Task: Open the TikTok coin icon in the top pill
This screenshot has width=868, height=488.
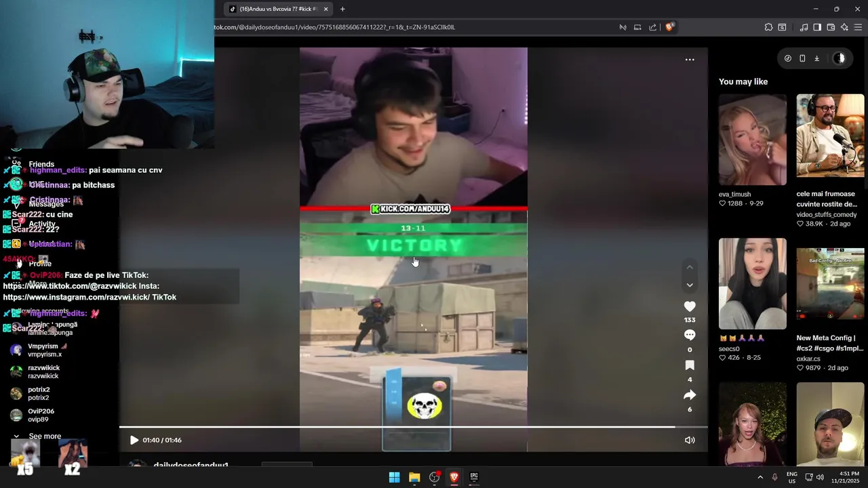Action: coord(787,58)
